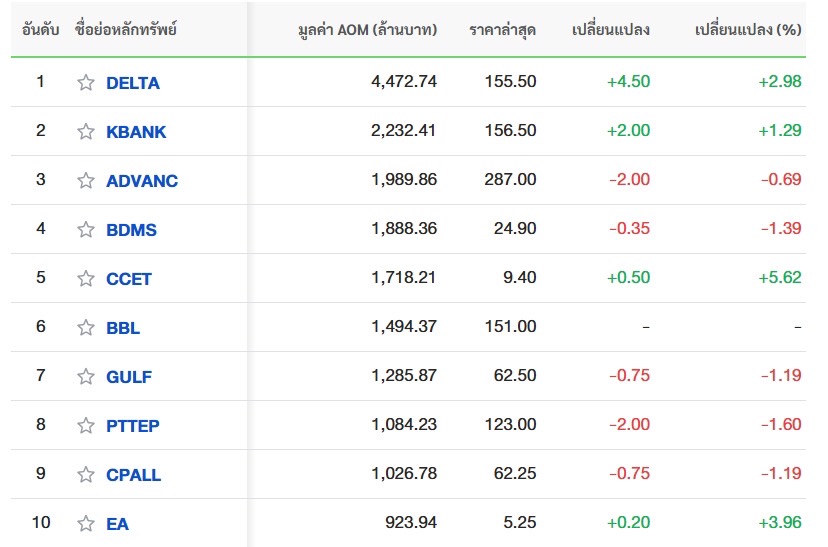Toggle the CPALL favorite star

pos(86,475)
